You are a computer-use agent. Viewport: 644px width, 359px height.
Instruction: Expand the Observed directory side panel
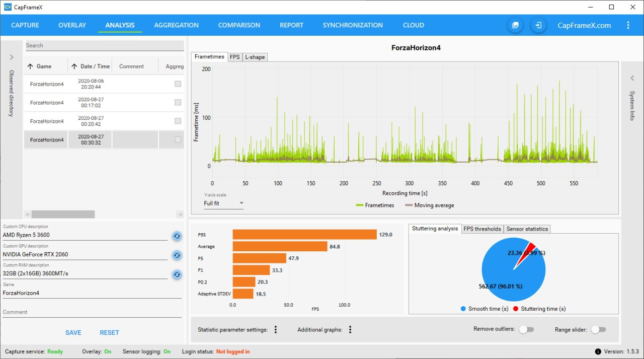(11, 57)
